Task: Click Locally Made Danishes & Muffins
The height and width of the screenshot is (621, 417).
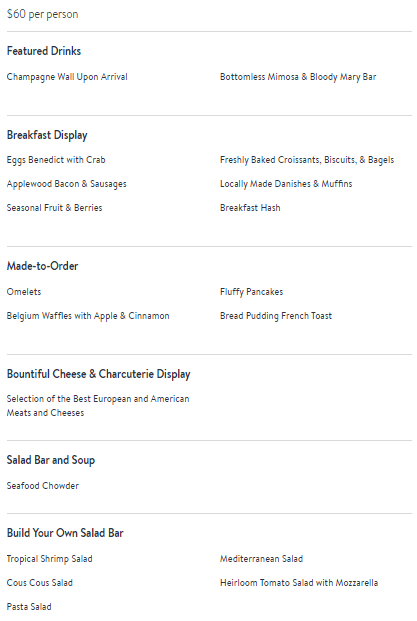Action: tap(286, 184)
